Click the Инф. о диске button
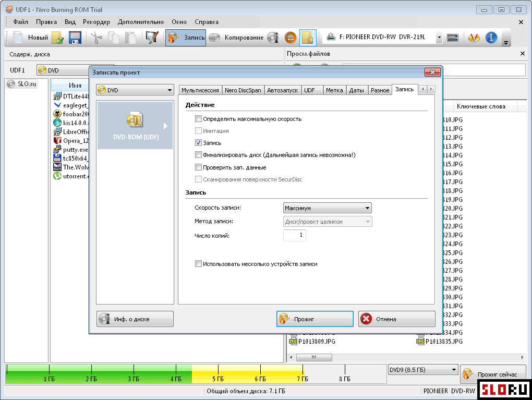Image resolution: width=532 pixels, height=400 pixels. [x=135, y=319]
